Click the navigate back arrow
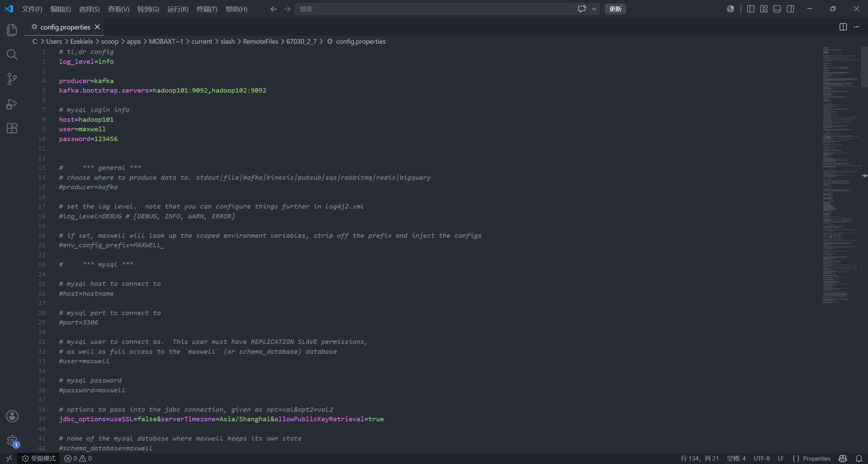Viewport: 868px width, 464px height. point(274,9)
